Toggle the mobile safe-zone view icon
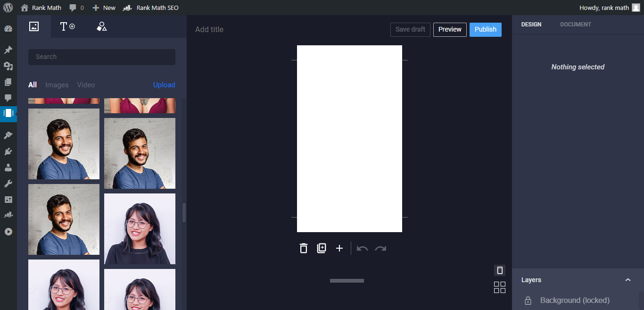Screen dimensions: 644x310 500,270
